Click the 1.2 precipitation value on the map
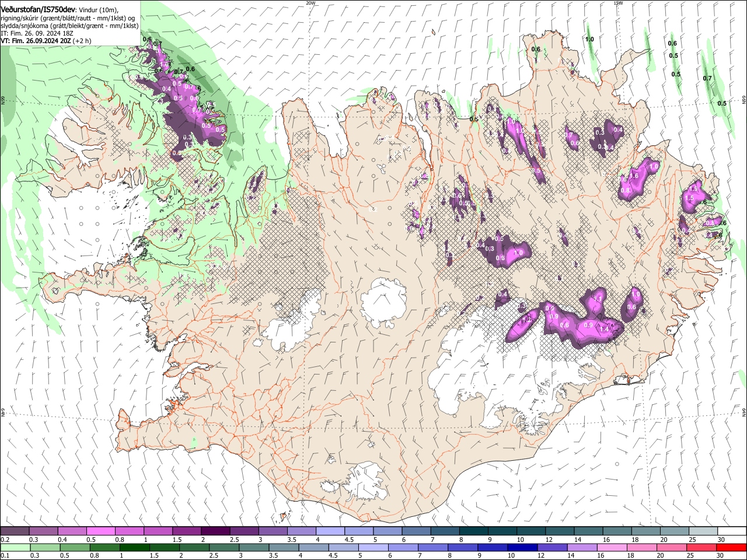The image size is (747, 560). click(526, 320)
